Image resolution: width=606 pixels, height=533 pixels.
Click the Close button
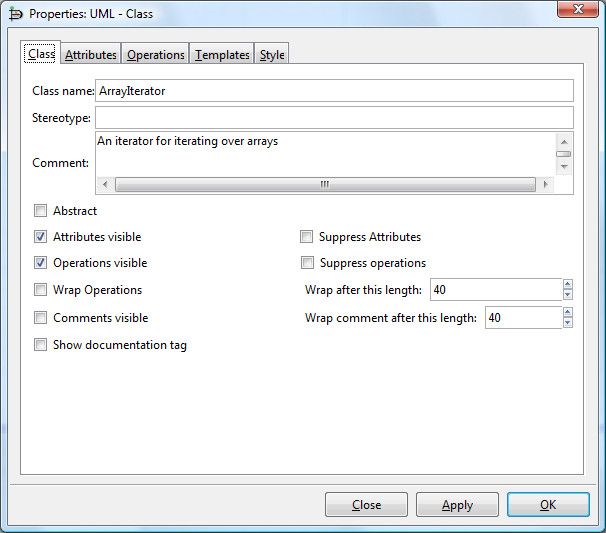point(366,504)
